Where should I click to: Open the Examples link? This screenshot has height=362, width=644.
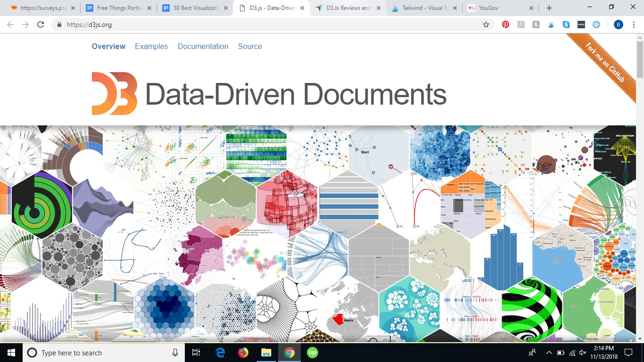[x=151, y=46]
